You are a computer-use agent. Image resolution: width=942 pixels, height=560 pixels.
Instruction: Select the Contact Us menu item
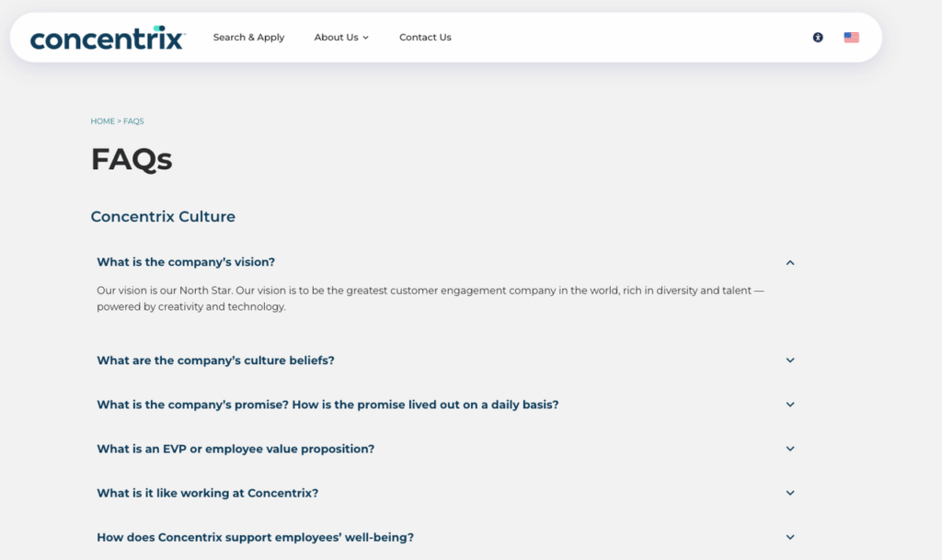click(x=425, y=37)
